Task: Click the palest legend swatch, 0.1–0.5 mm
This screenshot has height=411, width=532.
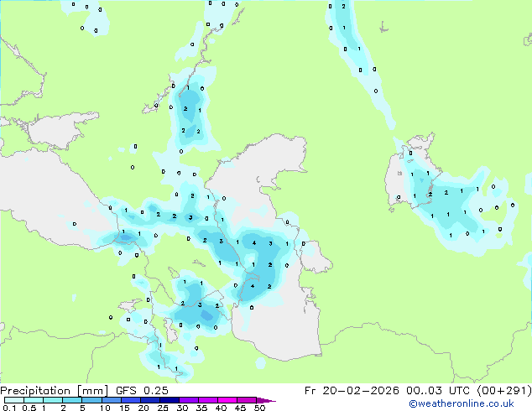Action: pyautogui.click(x=14, y=400)
